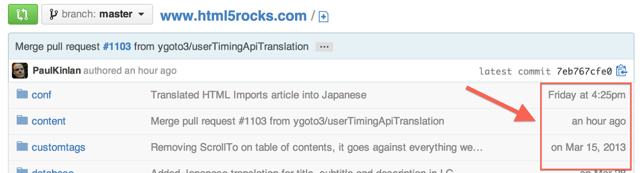The image size is (644, 173).
Task: Click the conf folder icon
Action: [x=22, y=94]
